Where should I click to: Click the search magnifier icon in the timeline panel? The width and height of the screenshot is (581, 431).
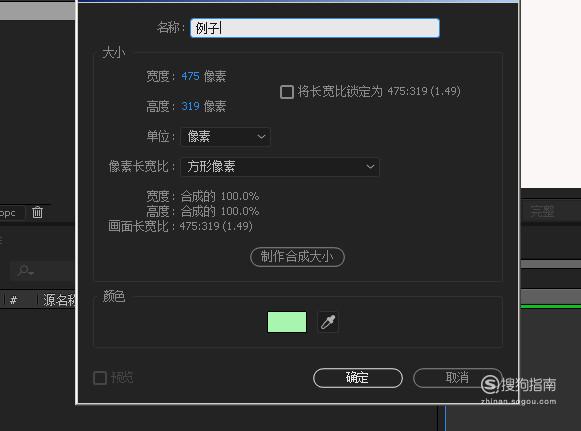point(25,271)
